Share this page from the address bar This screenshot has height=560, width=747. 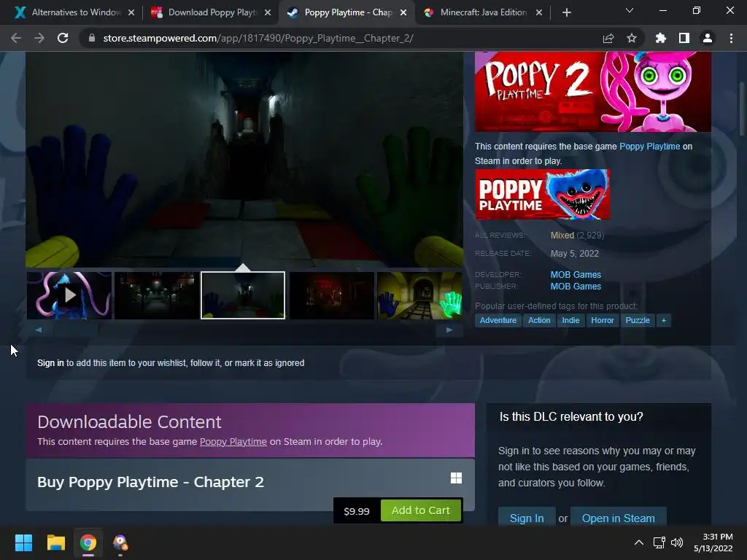pos(608,38)
